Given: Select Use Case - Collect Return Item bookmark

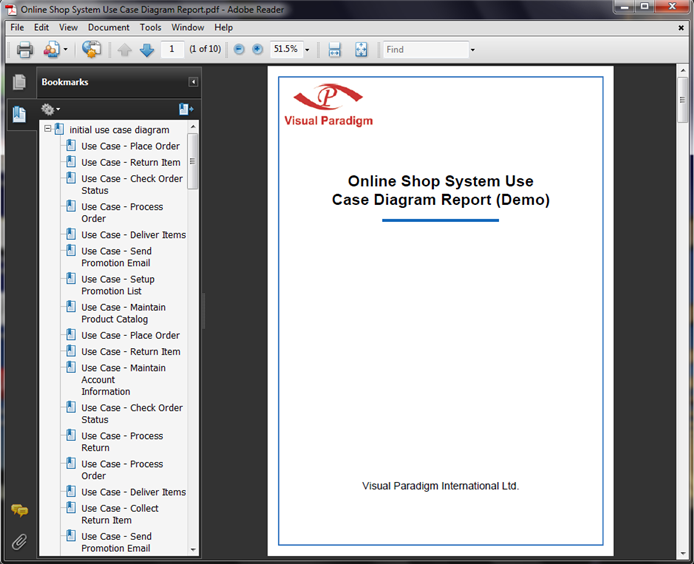Looking at the screenshot, I should click(x=120, y=514).
